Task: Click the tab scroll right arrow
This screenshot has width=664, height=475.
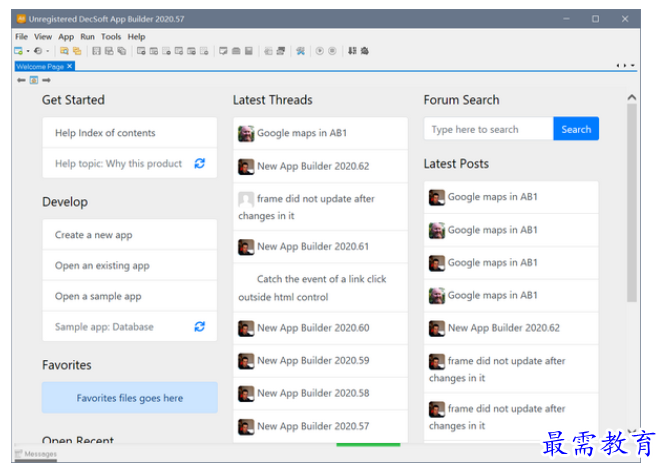Action: (625, 65)
